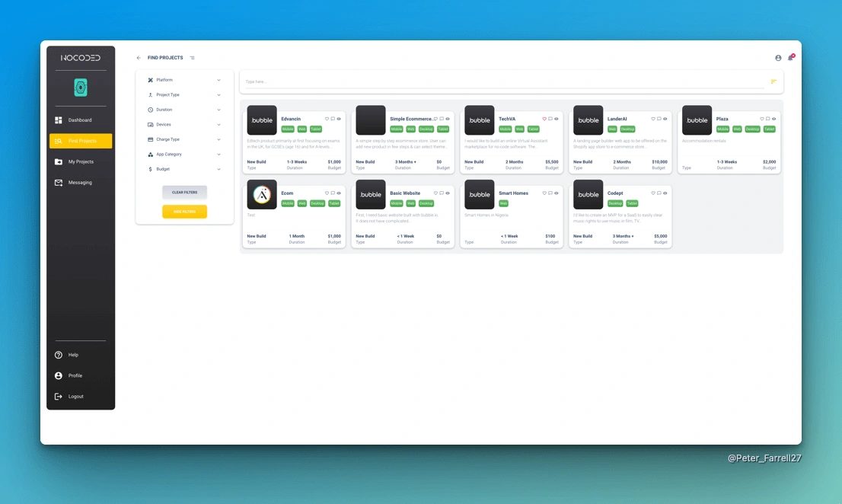Expand the Project Type filter
The height and width of the screenshot is (504, 842).
coord(184,95)
